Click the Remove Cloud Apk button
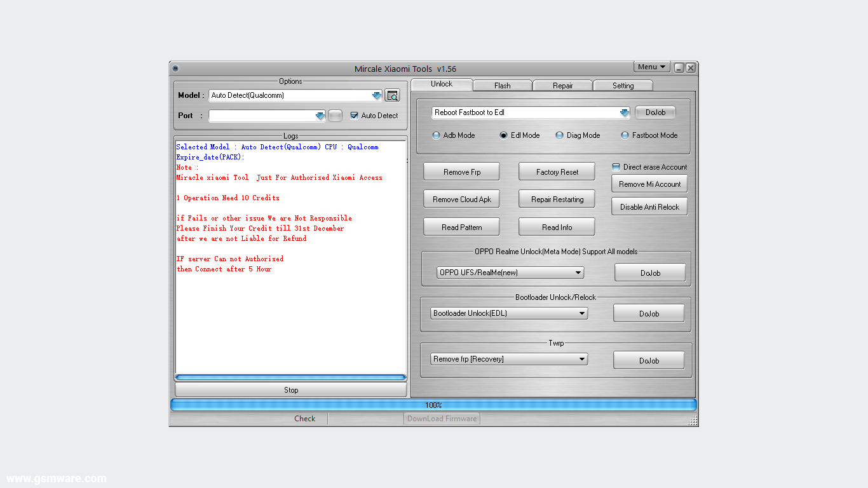868x488 pixels. pyautogui.click(x=462, y=200)
